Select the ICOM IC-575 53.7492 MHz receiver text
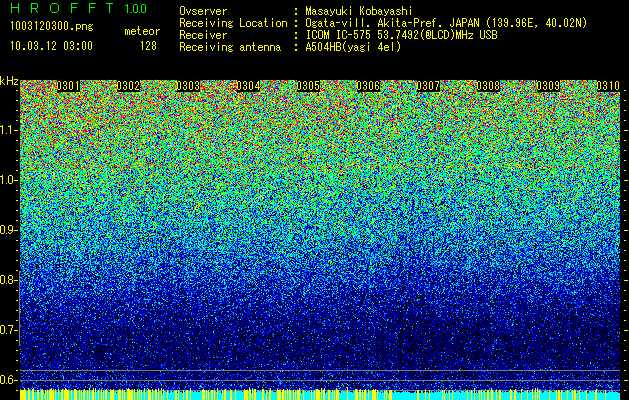This screenshot has height=400, width=629. tap(401, 35)
